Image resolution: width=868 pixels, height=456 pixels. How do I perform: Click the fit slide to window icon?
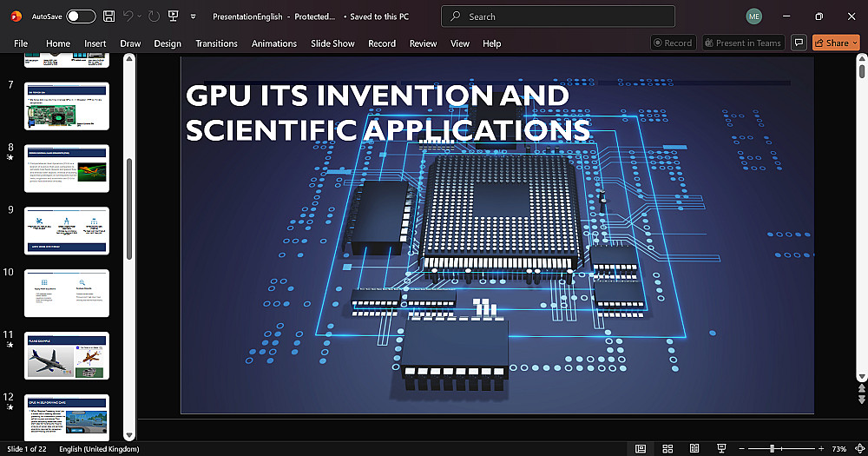(x=859, y=448)
